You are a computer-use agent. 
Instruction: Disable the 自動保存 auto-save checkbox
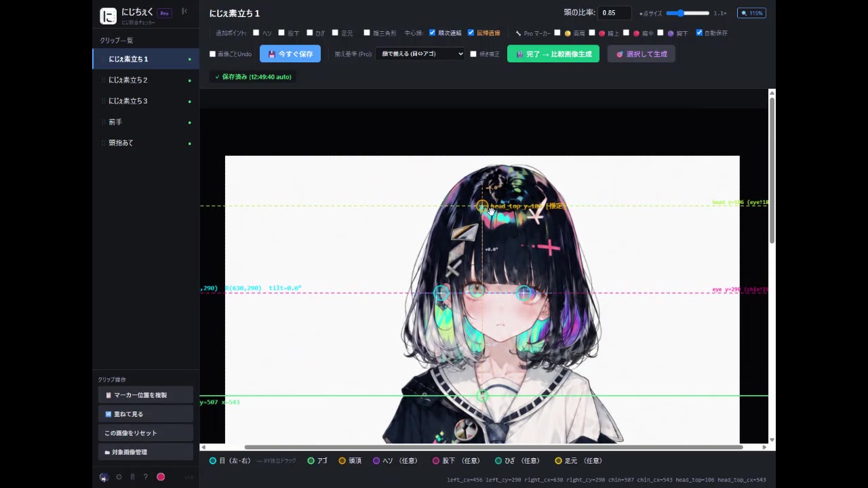click(x=699, y=33)
